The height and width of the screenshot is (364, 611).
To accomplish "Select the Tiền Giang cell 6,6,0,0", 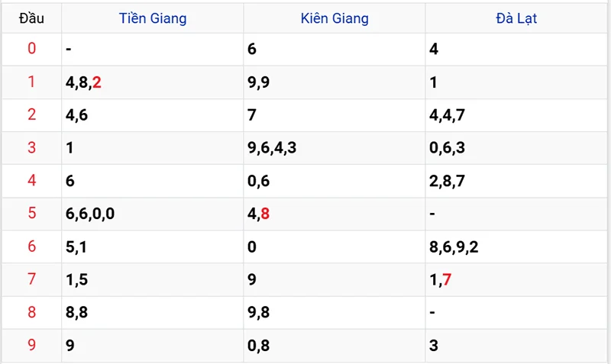I will click(90, 214).
